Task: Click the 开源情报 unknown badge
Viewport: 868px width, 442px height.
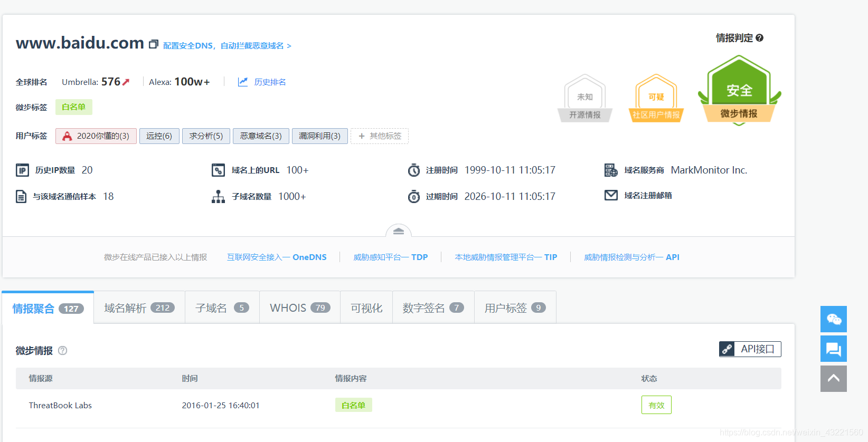Action: [x=585, y=99]
